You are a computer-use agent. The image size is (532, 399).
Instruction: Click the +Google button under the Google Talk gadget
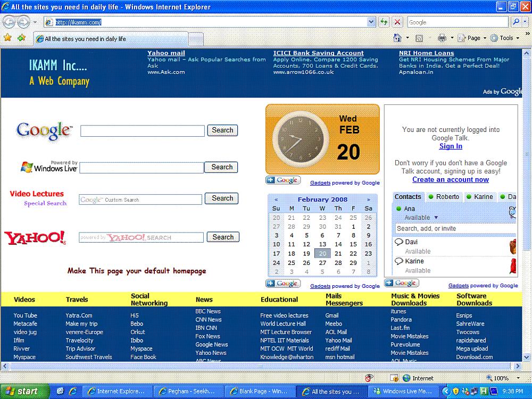402,282
